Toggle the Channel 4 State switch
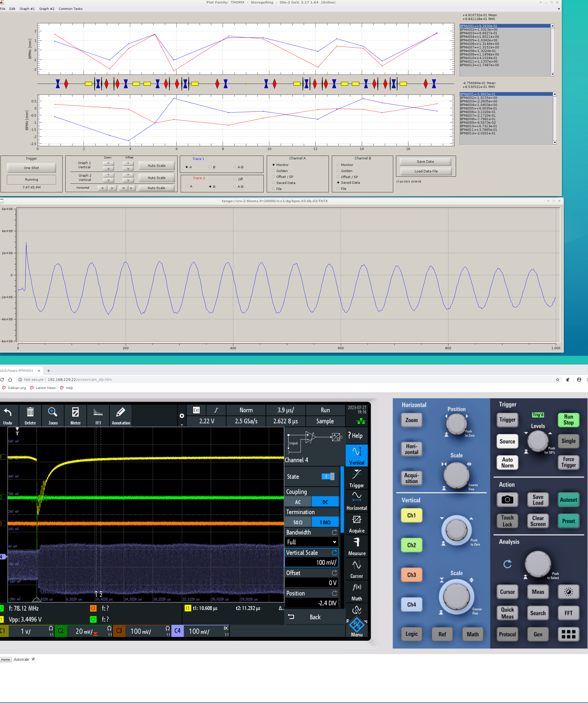The width and height of the screenshot is (588, 703). pyautogui.click(x=328, y=476)
